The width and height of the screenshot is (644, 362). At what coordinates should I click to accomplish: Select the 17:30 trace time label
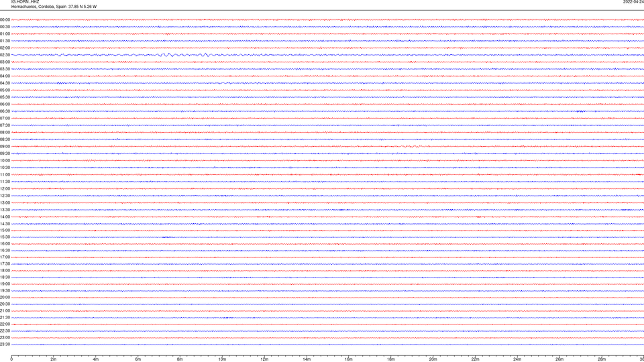(x=5, y=264)
